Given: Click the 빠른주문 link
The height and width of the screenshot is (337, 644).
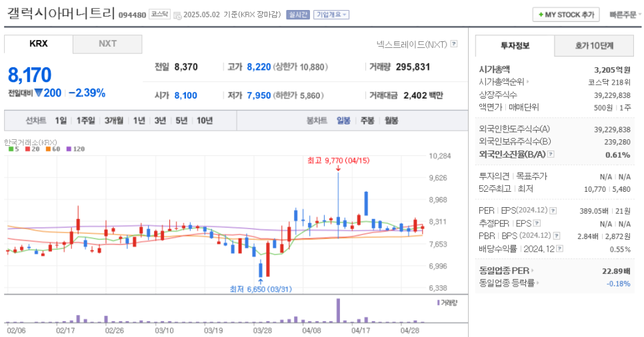Looking at the screenshot, I should click(624, 15).
